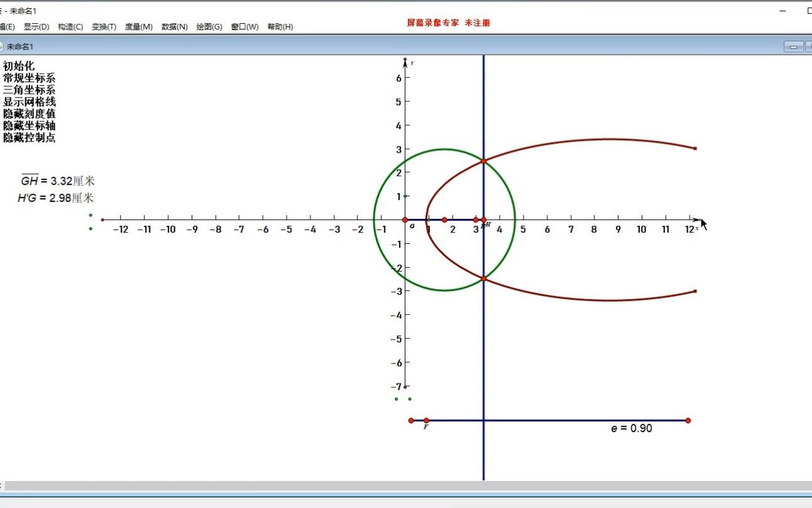The image size is (812, 508).
Task: Select the left endpoint of the e slider
Action: (x=411, y=420)
